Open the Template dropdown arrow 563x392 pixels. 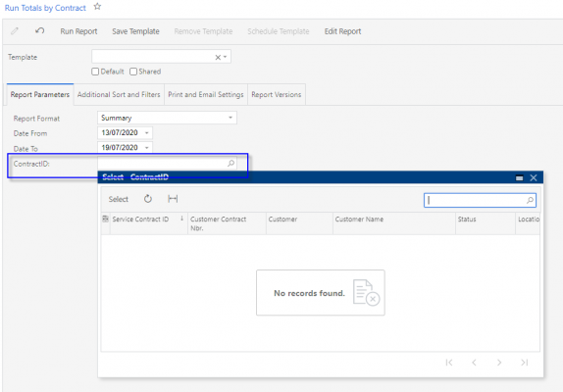point(226,57)
